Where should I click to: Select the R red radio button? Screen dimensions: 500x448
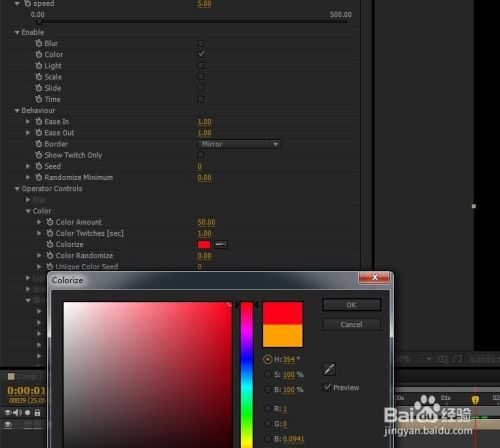pyautogui.click(x=267, y=408)
